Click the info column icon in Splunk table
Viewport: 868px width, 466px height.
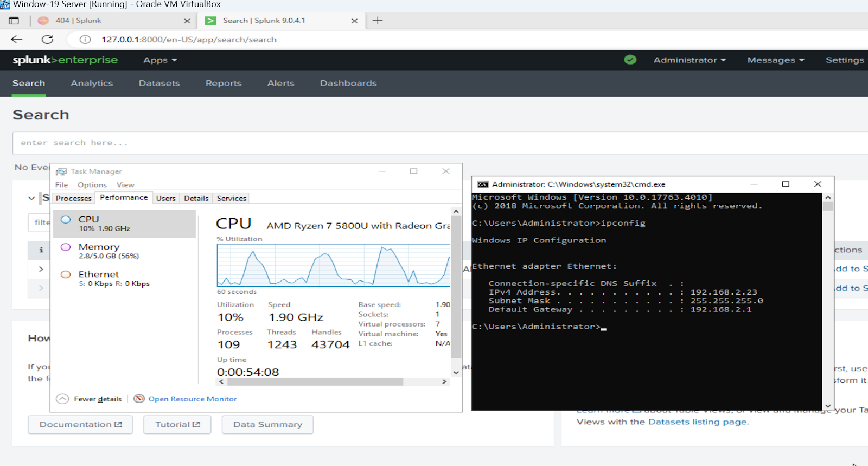(41, 250)
